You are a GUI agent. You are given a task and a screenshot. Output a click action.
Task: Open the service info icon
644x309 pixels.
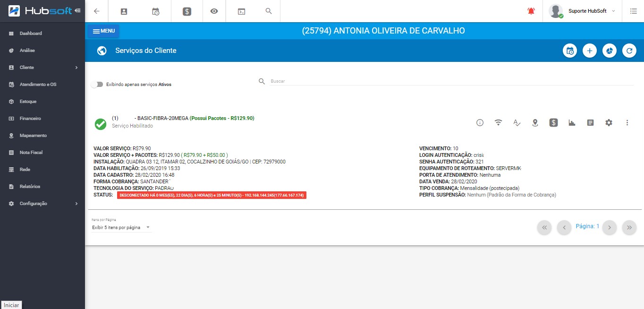click(480, 123)
